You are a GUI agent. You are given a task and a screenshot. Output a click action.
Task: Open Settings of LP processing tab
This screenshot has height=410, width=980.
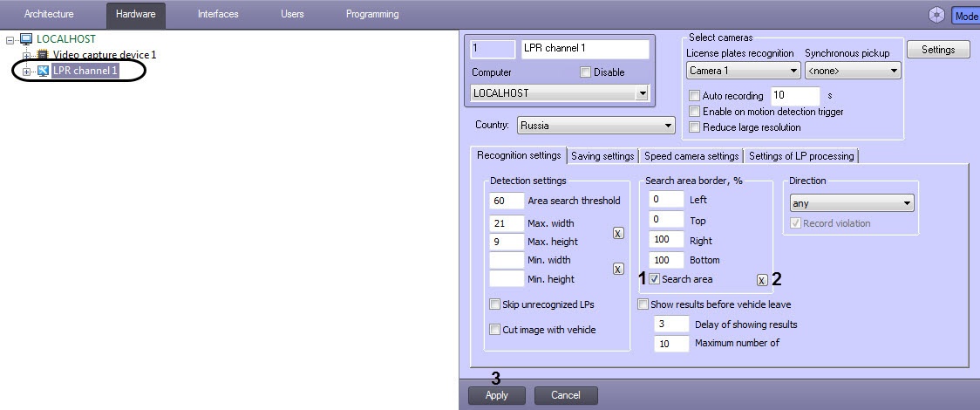pyautogui.click(x=801, y=155)
